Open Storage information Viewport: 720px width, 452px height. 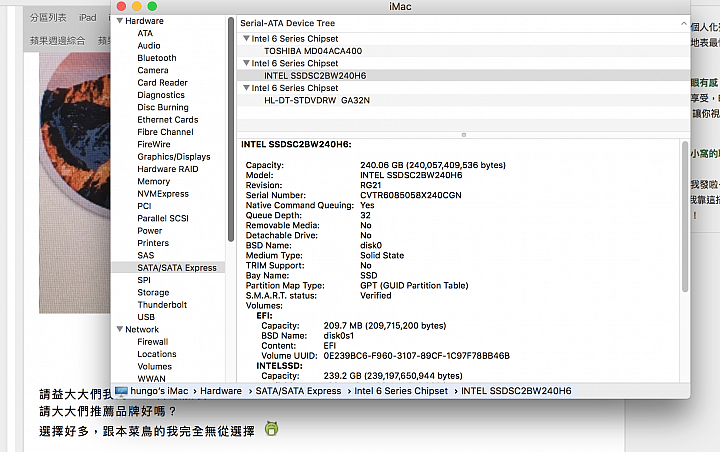(x=153, y=293)
